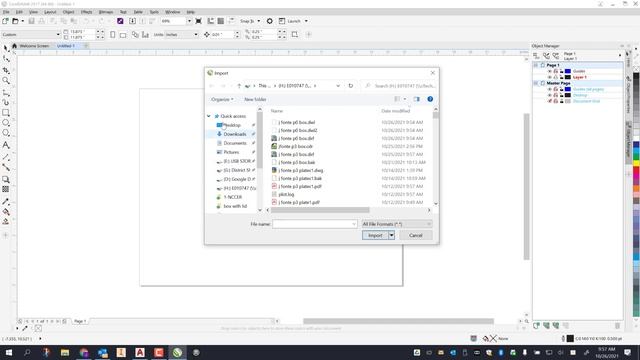The width and height of the screenshot is (640, 360).
Task: Select the Ellipse tool in toolbox
Action: pyautogui.click(x=6, y=123)
